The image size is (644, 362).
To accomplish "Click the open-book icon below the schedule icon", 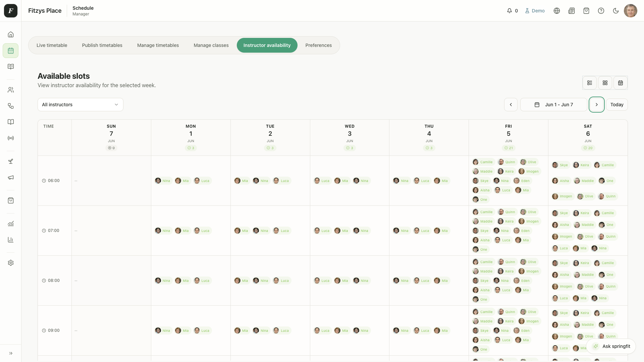I will coord(11,67).
